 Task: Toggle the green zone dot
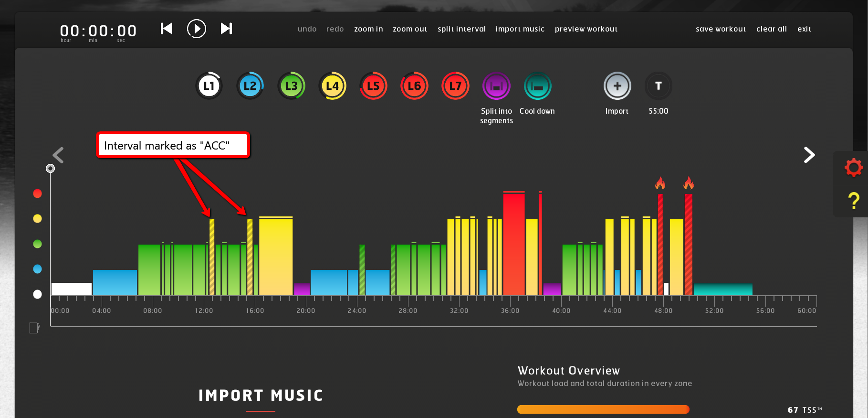[37, 244]
